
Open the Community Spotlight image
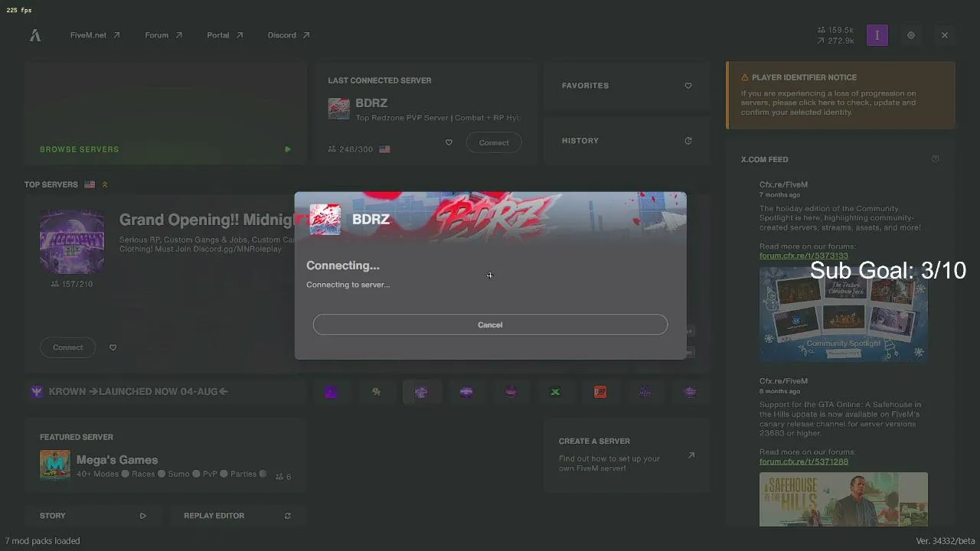844,314
